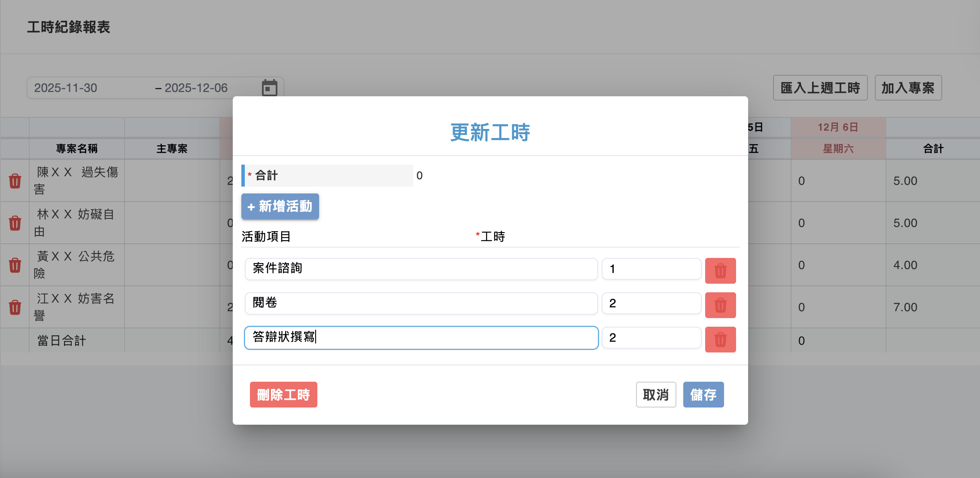Delete the 答辯狀撰寫 activity row

(720, 340)
